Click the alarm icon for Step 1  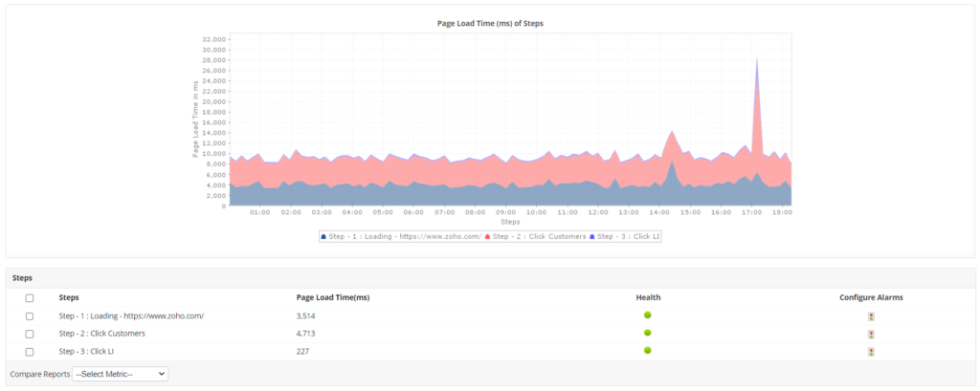[871, 316]
